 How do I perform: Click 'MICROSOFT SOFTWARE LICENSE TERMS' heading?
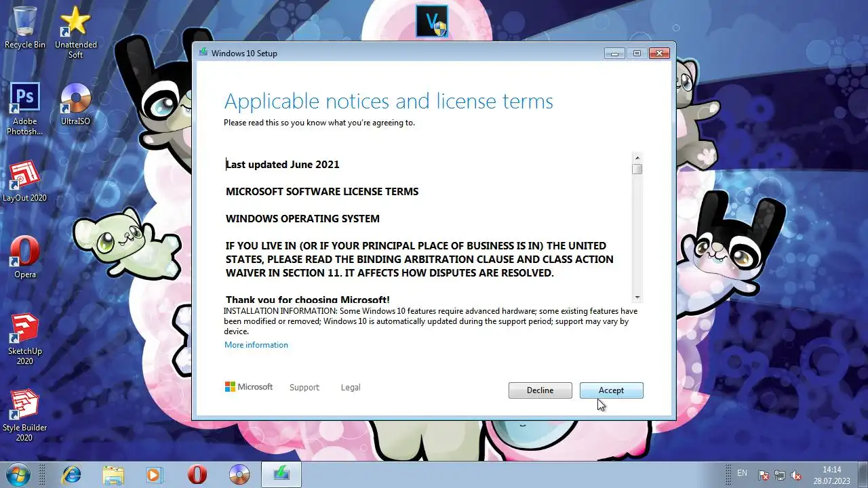pos(322,192)
